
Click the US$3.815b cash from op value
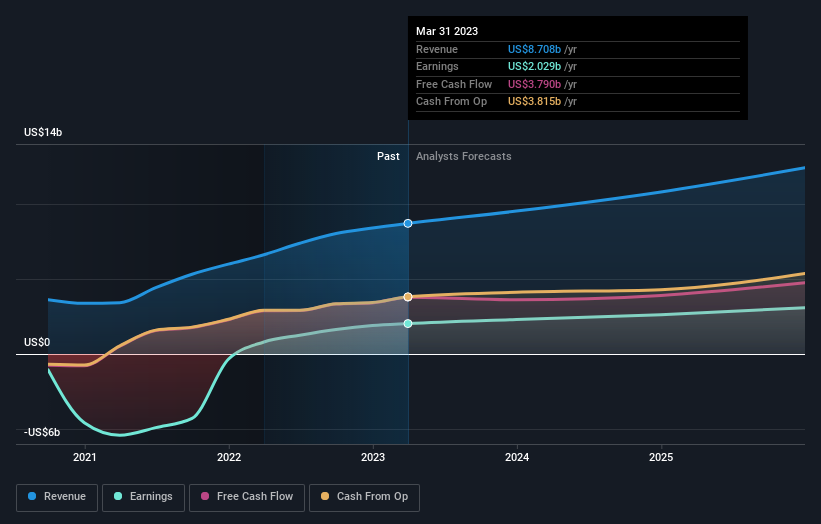click(534, 102)
